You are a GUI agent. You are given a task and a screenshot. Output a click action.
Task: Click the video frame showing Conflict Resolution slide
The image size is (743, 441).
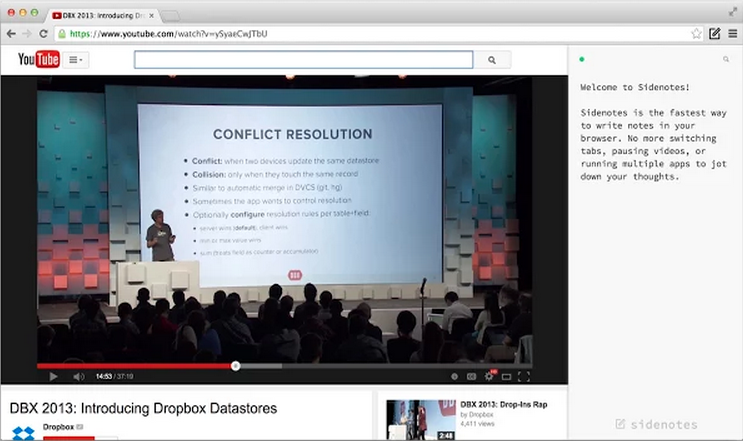tap(284, 219)
